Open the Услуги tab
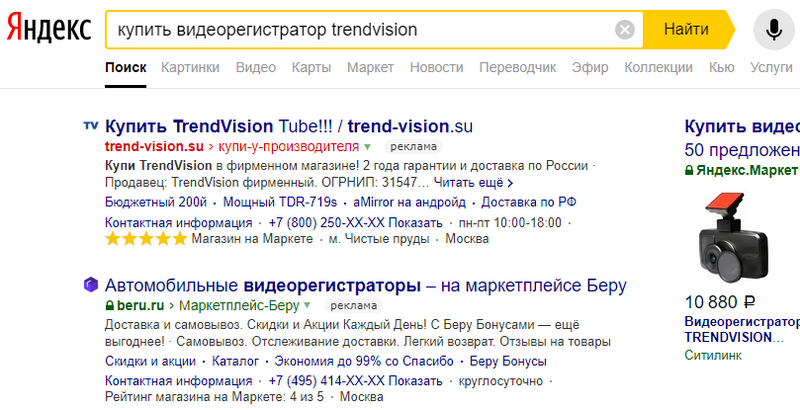Viewport: 800px width, 410px height. [771, 67]
